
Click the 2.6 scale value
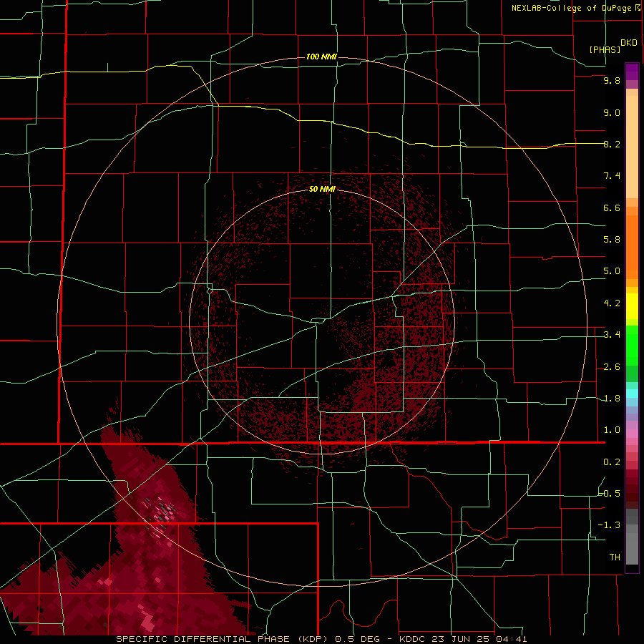coord(612,367)
